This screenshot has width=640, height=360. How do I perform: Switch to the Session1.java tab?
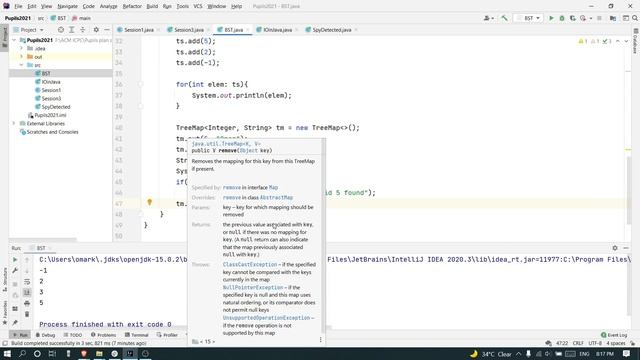point(139,30)
